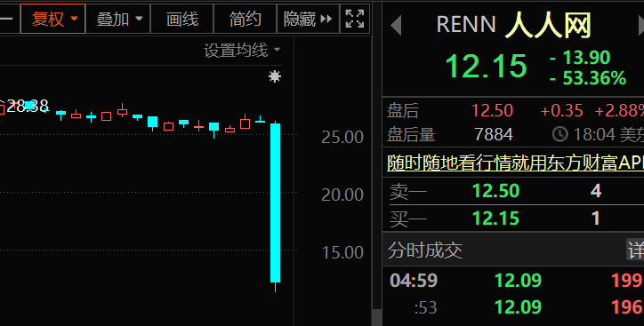Open the 复权 dropdown
The image size is (644, 326).
coord(53,19)
